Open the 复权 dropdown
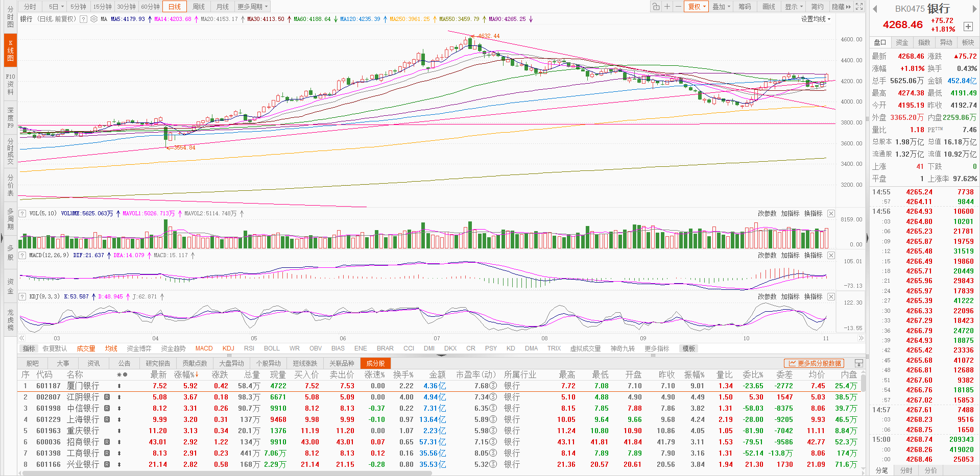This screenshot has height=476, width=980. click(697, 7)
